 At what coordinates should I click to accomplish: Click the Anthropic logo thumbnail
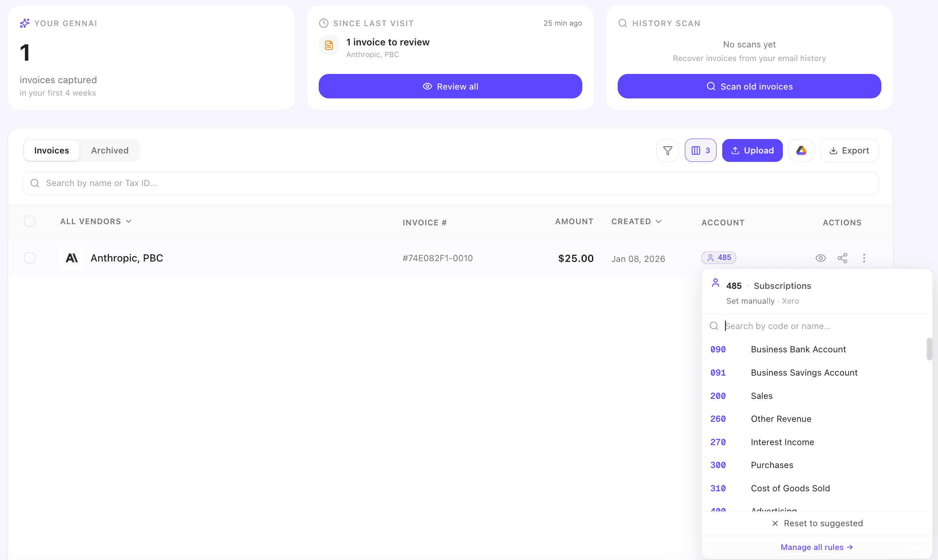(72, 258)
